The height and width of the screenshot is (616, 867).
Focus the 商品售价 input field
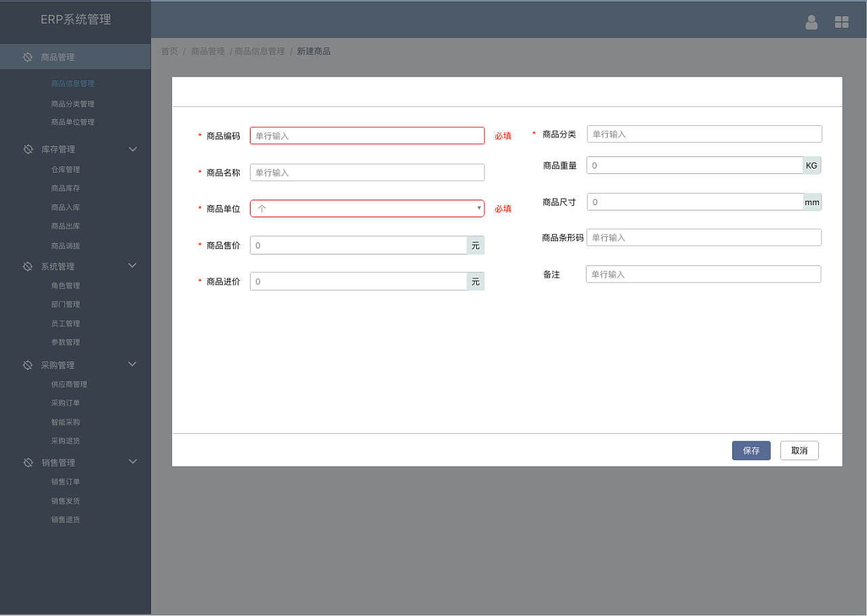click(358, 245)
